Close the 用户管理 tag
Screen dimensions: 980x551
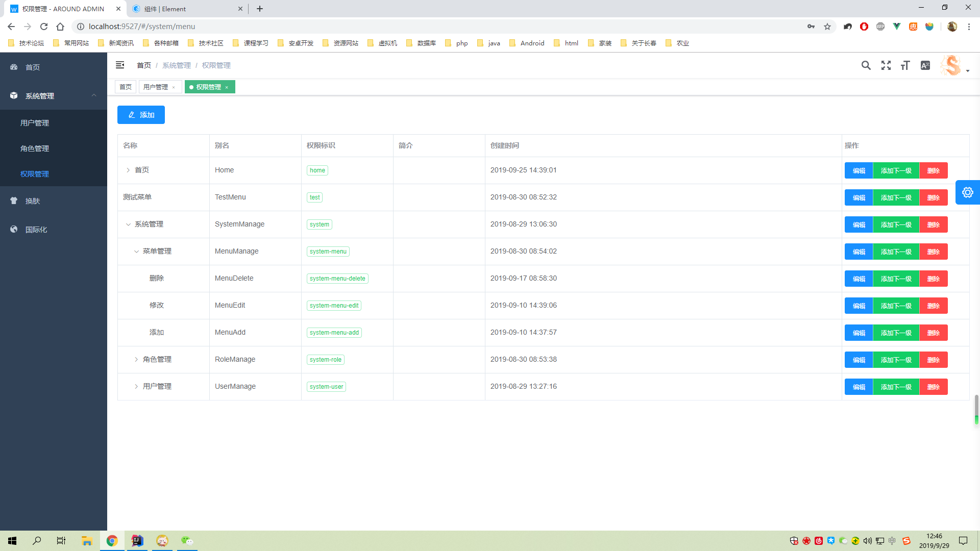point(174,87)
